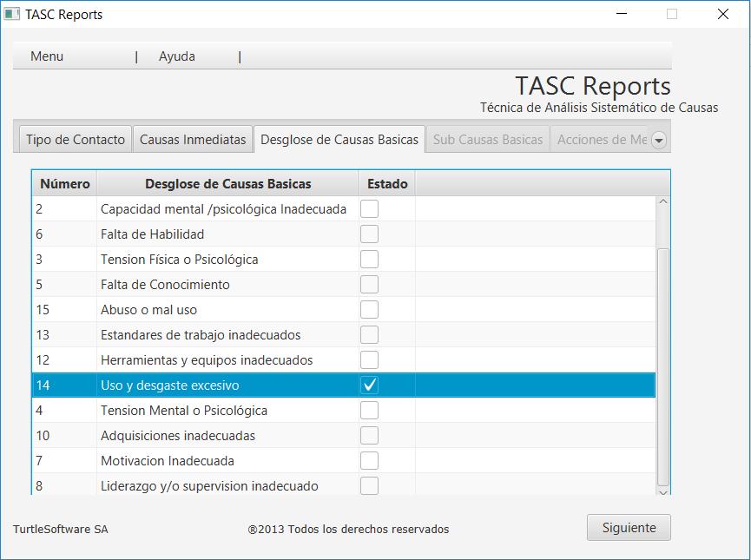Click ®2013 Todos los derechos reservados text
The width and height of the screenshot is (751, 560).
pyautogui.click(x=348, y=529)
